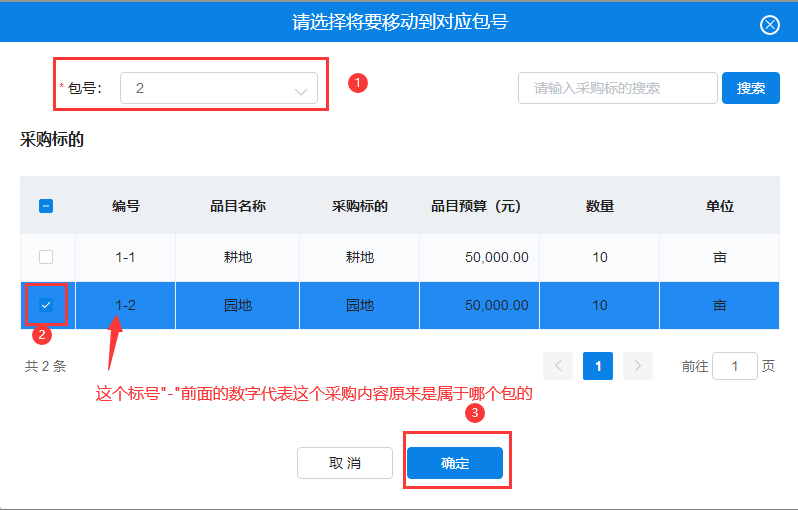
Task: Click the 编号 column header
Action: [125, 206]
